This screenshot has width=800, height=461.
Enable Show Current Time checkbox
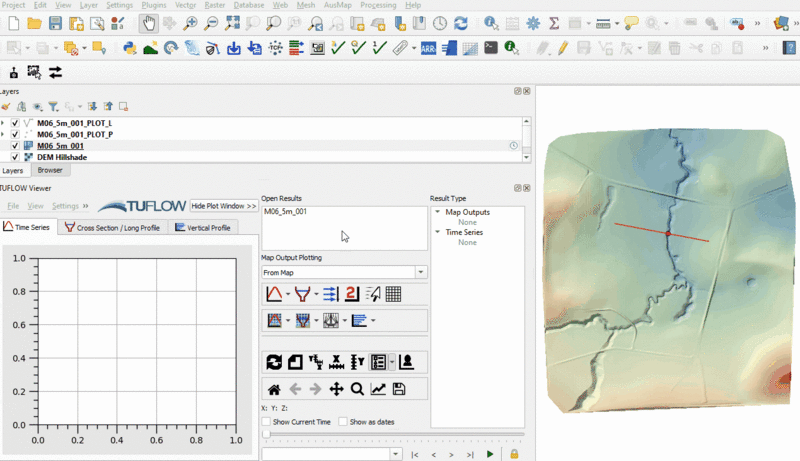pos(266,422)
